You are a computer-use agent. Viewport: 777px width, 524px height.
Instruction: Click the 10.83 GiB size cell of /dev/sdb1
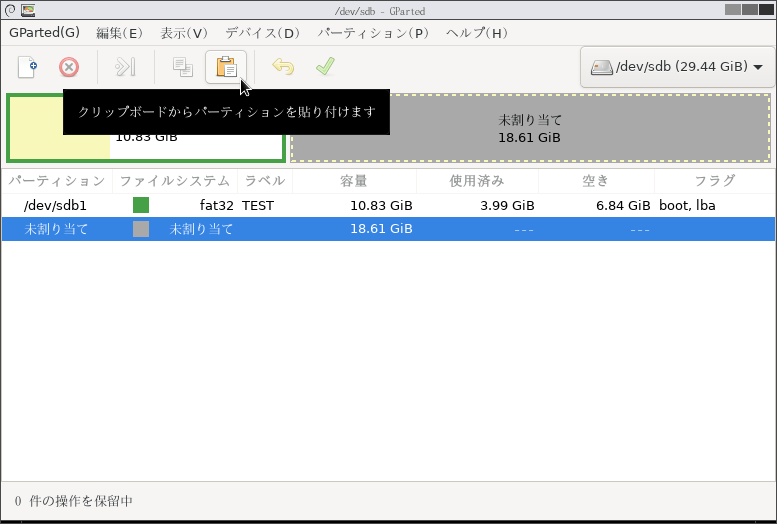tap(381, 205)
